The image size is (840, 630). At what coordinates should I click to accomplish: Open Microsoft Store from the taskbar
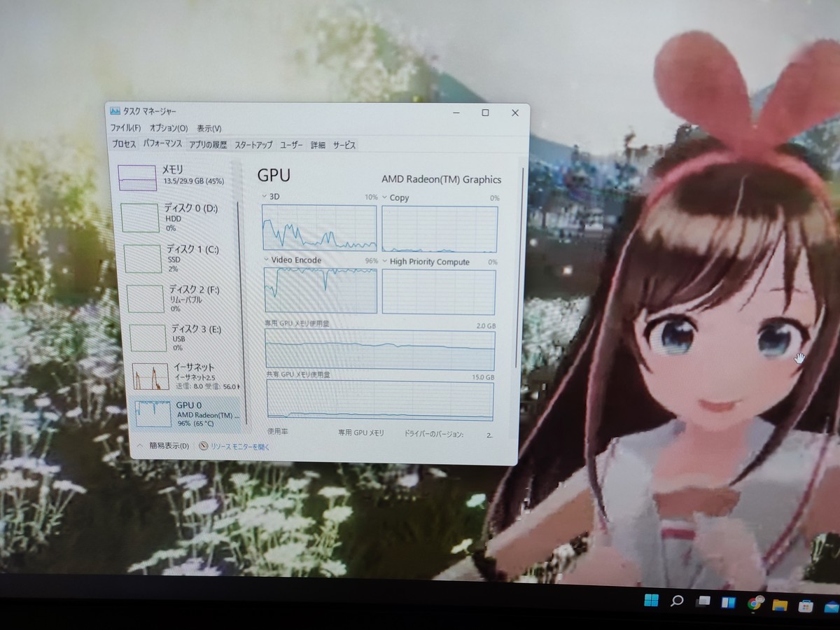pyautogui.click(x=806, y=605)
